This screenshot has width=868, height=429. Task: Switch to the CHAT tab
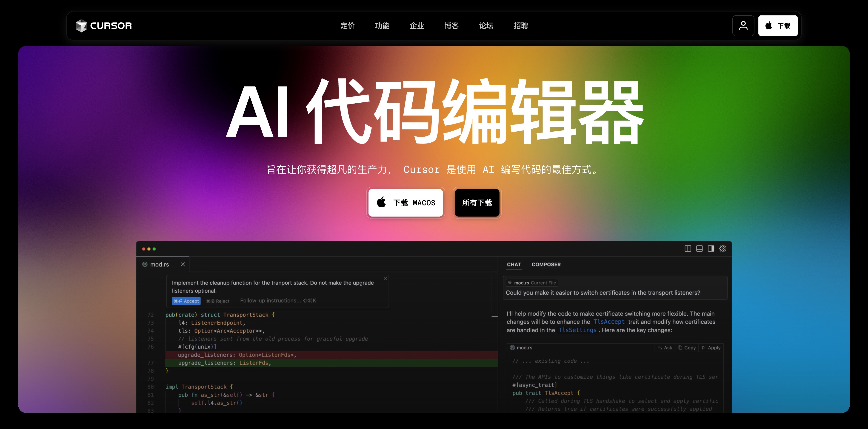coord(514,264)
